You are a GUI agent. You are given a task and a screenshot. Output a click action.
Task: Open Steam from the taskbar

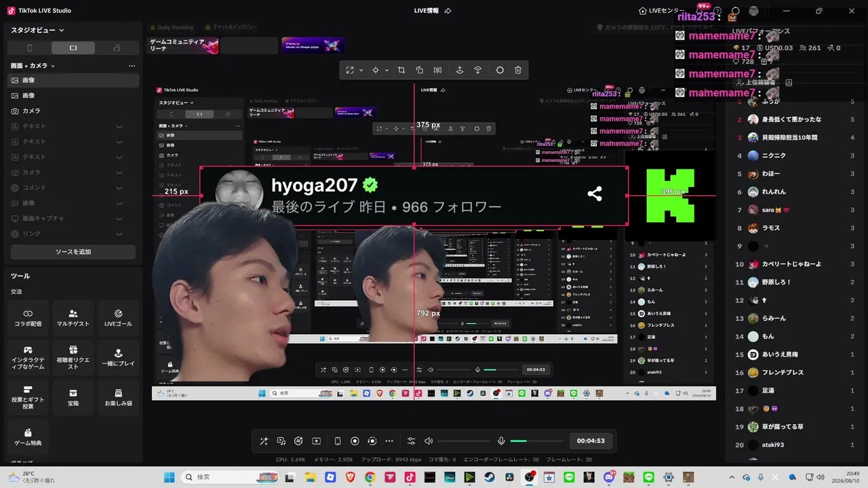[488, 477]
